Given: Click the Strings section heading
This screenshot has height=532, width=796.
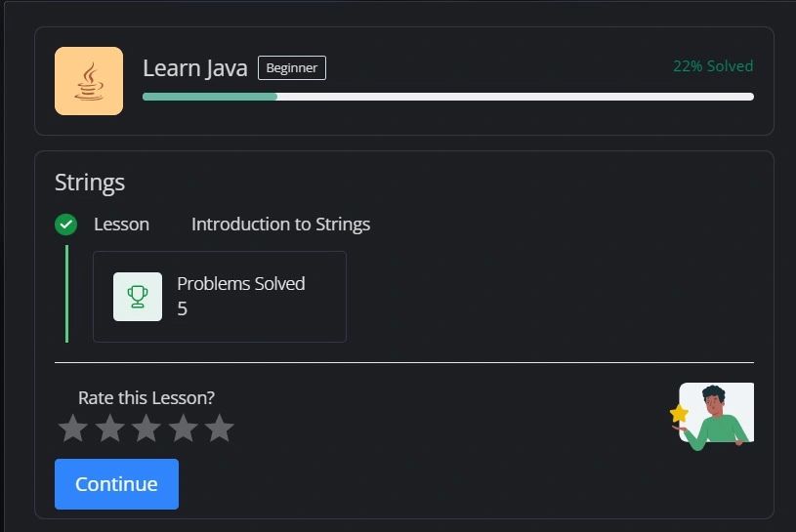Looking at the screenshot, I should (90, 183).
